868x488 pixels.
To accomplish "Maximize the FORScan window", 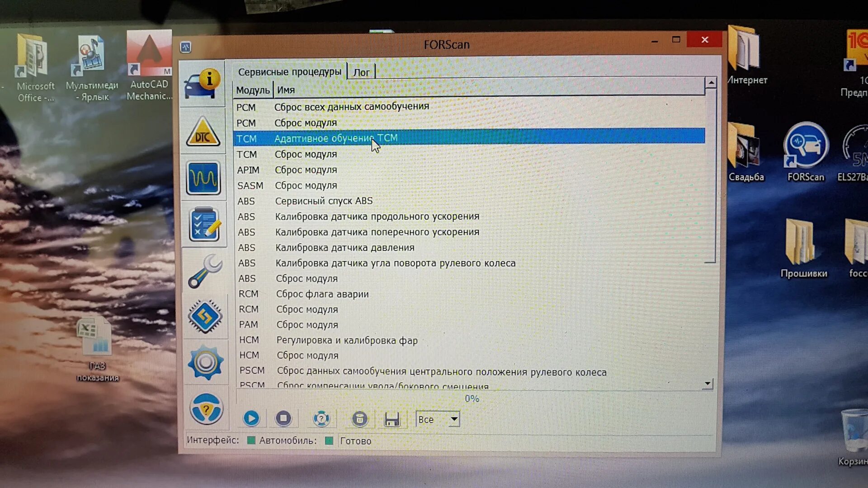I will [x=676, y=40].
